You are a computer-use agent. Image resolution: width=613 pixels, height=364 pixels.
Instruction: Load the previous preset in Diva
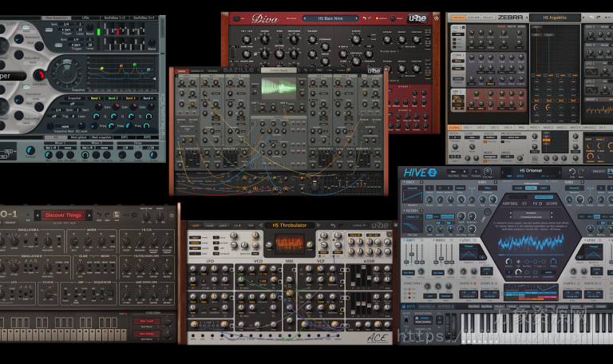click(x=305, y=18)
